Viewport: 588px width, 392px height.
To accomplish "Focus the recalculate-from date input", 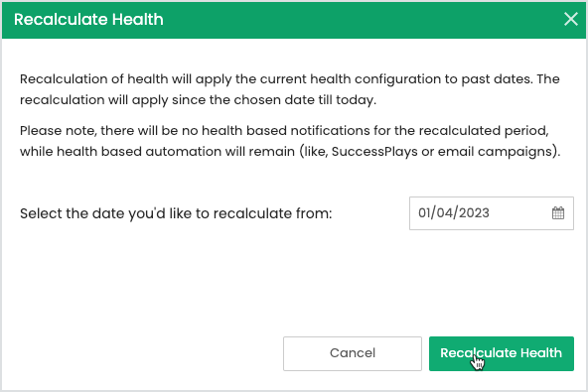I will point(492,213).
